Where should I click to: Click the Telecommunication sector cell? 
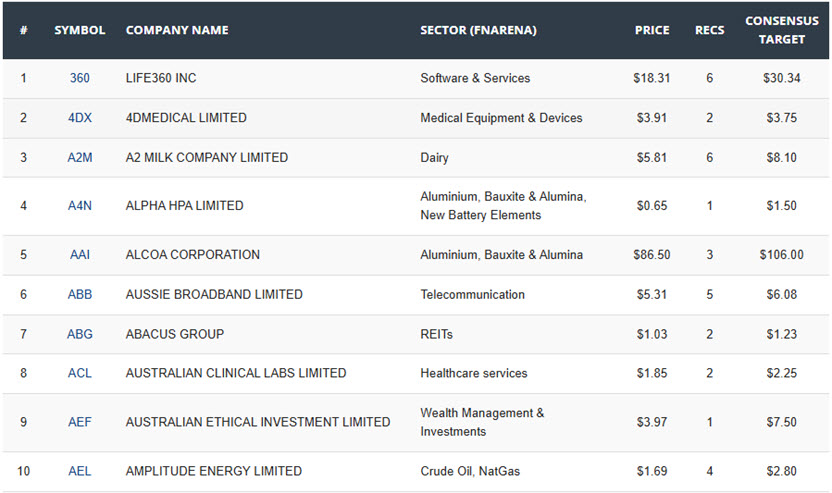[472, 295]
